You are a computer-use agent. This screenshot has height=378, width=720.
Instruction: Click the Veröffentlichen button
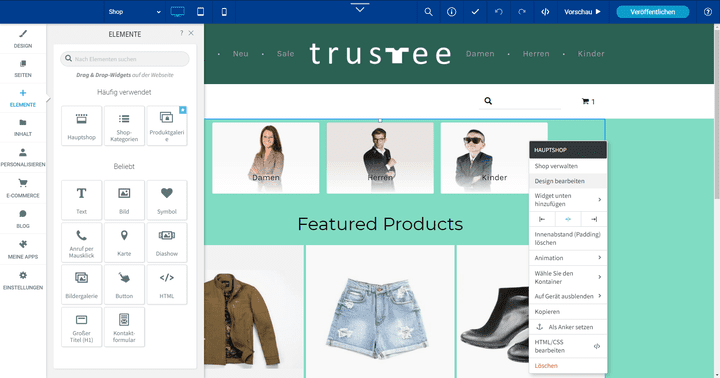tap(652, 12)
